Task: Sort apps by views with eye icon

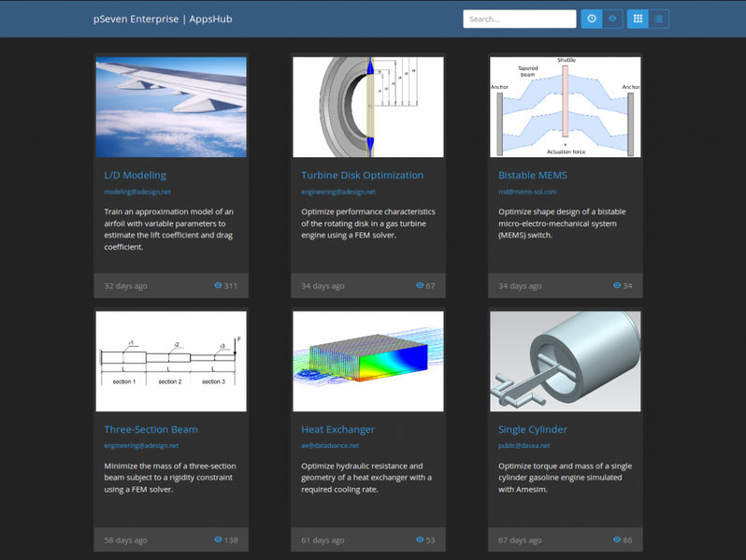Action: (612, 19)
